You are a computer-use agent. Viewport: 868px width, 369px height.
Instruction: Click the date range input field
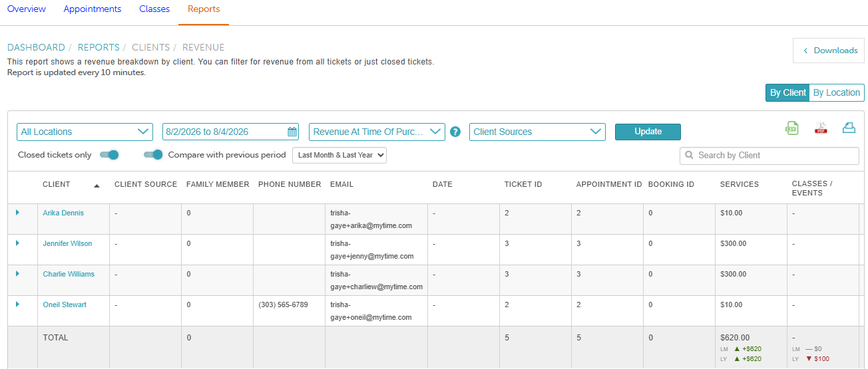coord(230,132)
